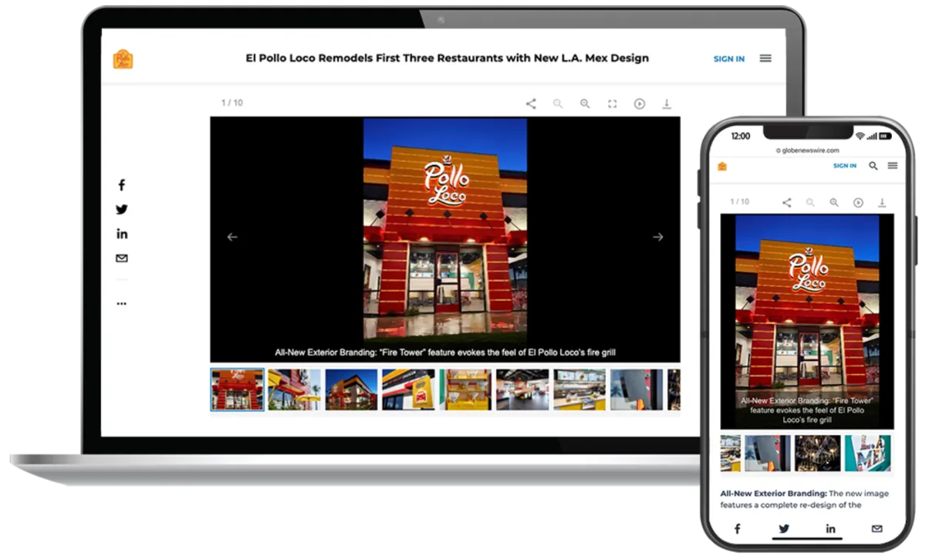Image resolution: width=926 pixels, height=560 pixels.
Task: Share by email from phone bottom bar
Action: (877, 528)
